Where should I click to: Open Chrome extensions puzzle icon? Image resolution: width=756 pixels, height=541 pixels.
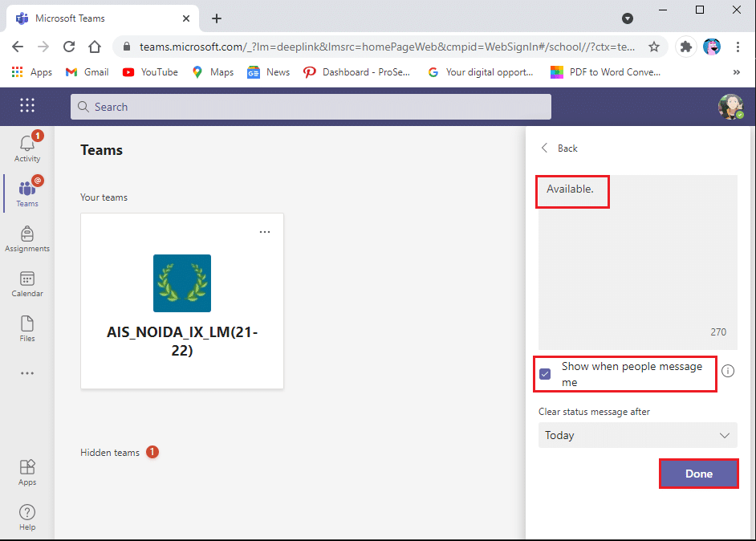tap(685, 47)
